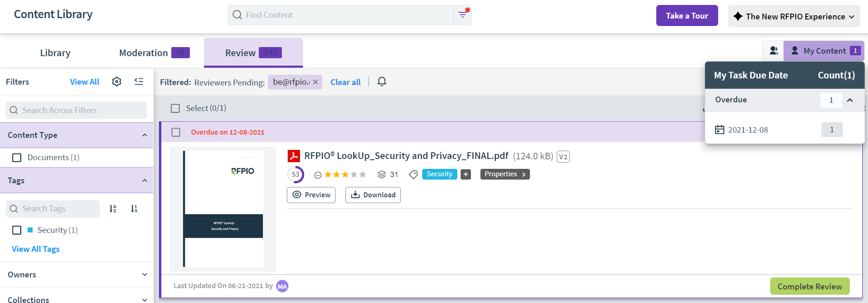Open the content score 53 indicator
868x303 pixels.
click(x=296, y=175)
